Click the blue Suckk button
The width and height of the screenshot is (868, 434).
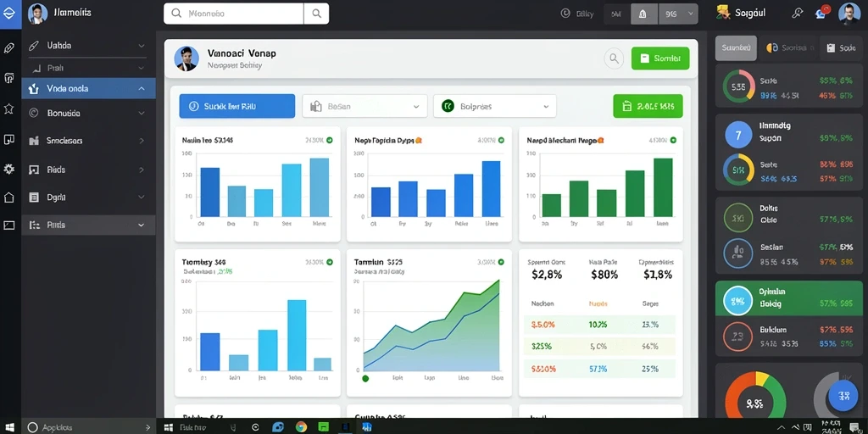pos(237,106)
